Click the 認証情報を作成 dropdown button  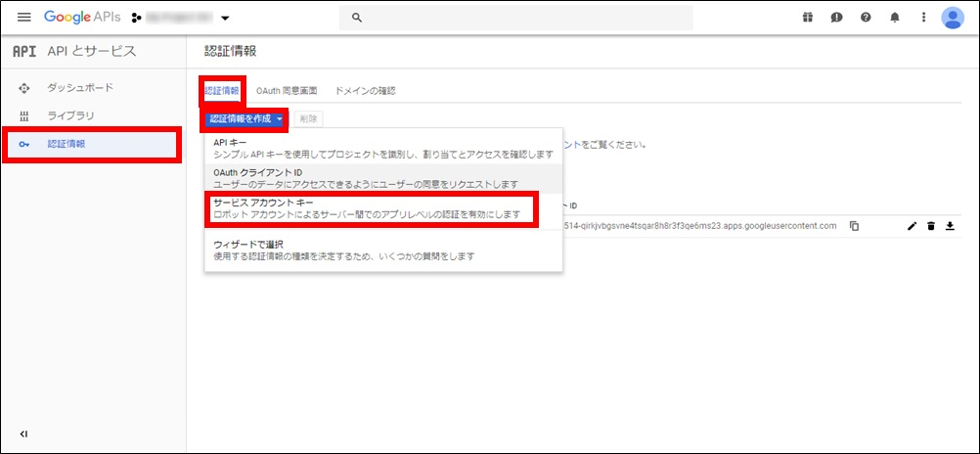[x=245, y=118]
